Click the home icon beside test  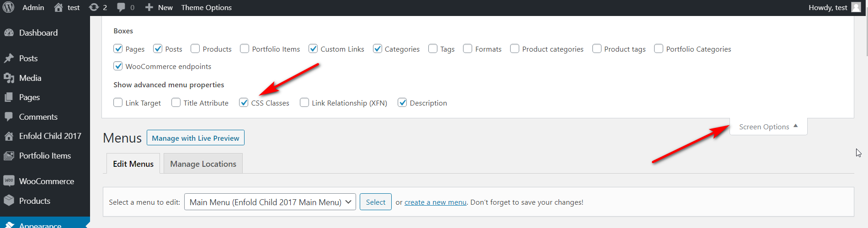[59, 7]
